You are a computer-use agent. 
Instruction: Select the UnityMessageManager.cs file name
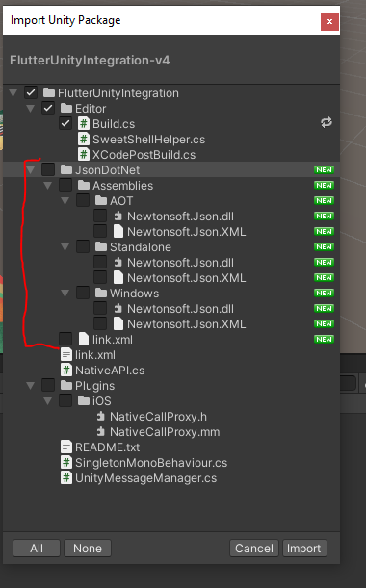[145, 477]
